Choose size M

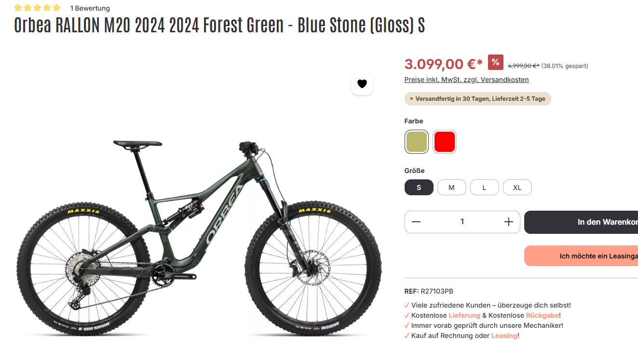pos(451,188)
